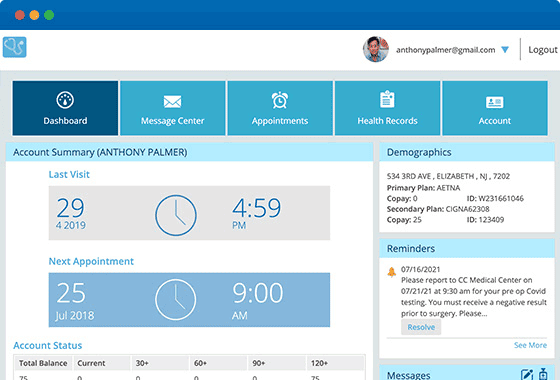Click the Next Appointment date 25
Viewport: 560px width, 380px height.
(x=71, y=293)
